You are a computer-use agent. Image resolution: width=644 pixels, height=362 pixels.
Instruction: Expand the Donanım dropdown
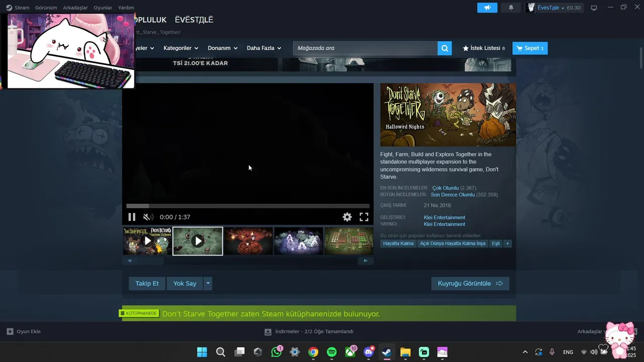pyautogui.click(x=222, y=48)
